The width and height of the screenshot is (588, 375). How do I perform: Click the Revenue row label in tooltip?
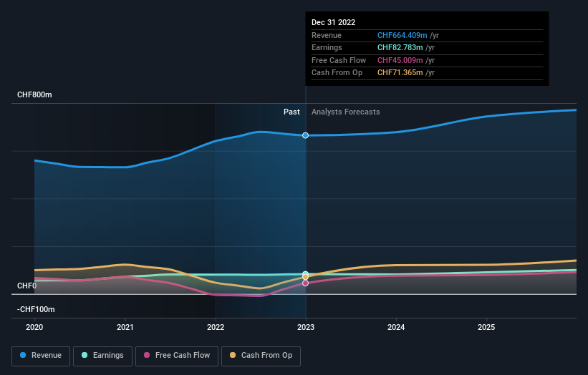[x=327, y=35]
